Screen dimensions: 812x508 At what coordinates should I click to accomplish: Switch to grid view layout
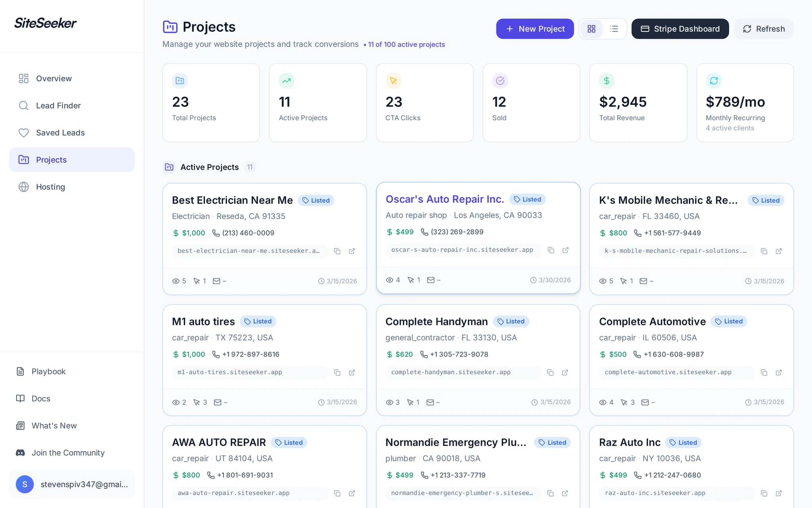tap(592, 29)
